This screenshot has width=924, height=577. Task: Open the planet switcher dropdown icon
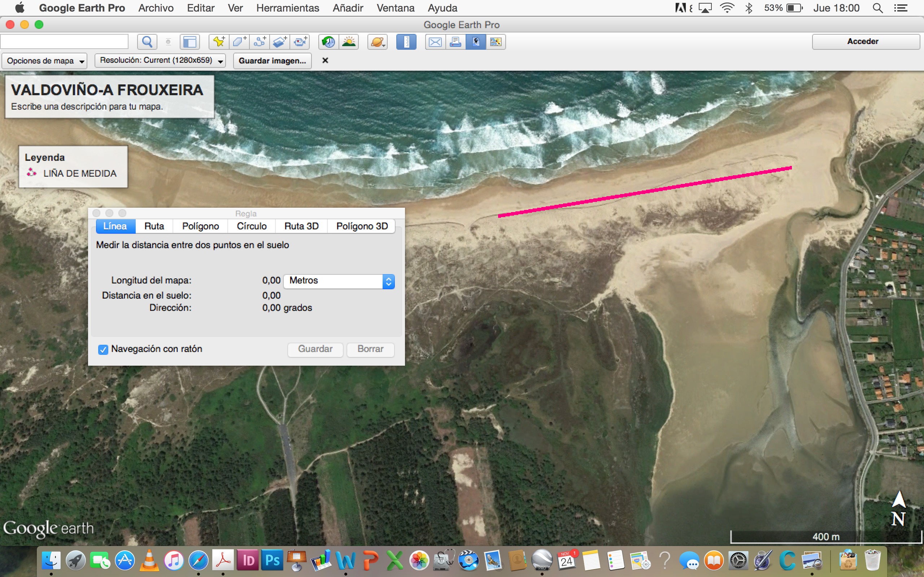click(x=377, y=41)
